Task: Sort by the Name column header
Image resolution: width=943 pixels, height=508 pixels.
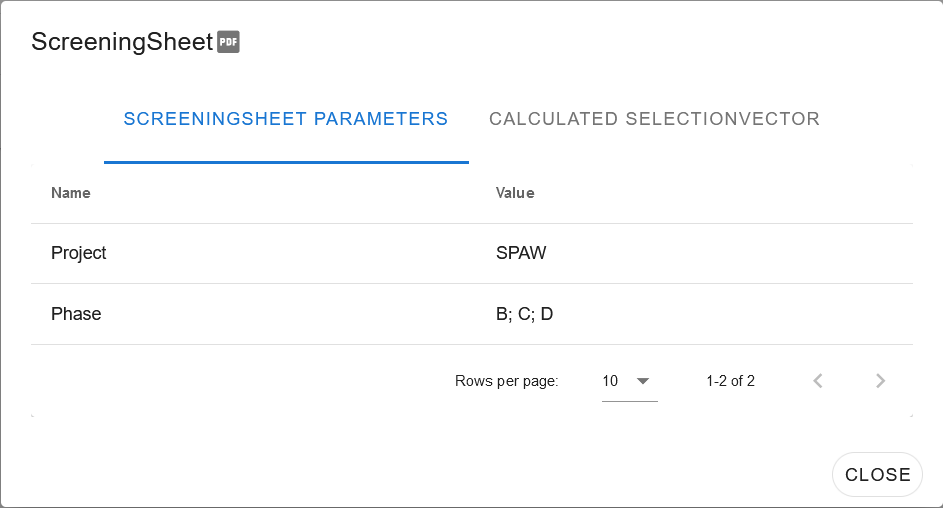Action: pos(71,193)
